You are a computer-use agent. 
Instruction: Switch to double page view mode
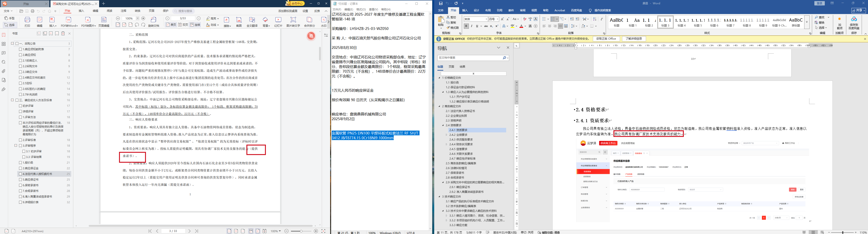183,25
